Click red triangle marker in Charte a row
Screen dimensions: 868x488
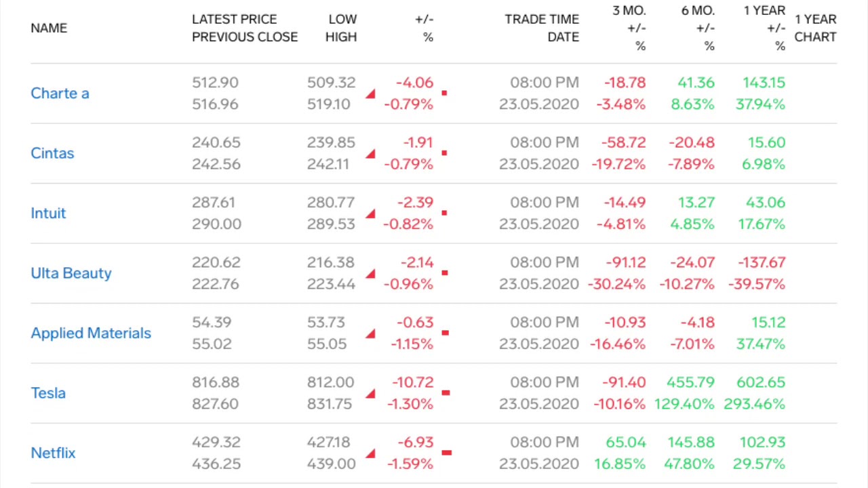coord(370,94)
